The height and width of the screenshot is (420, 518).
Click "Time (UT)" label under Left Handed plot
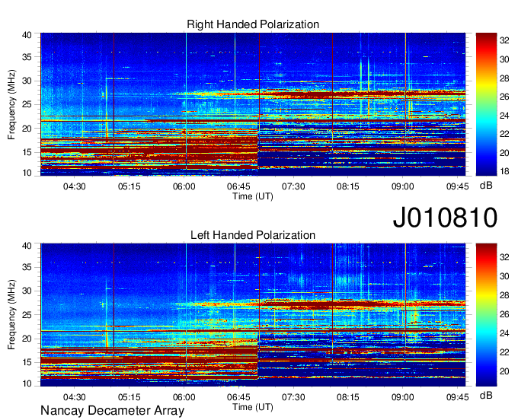coord(253,407)
